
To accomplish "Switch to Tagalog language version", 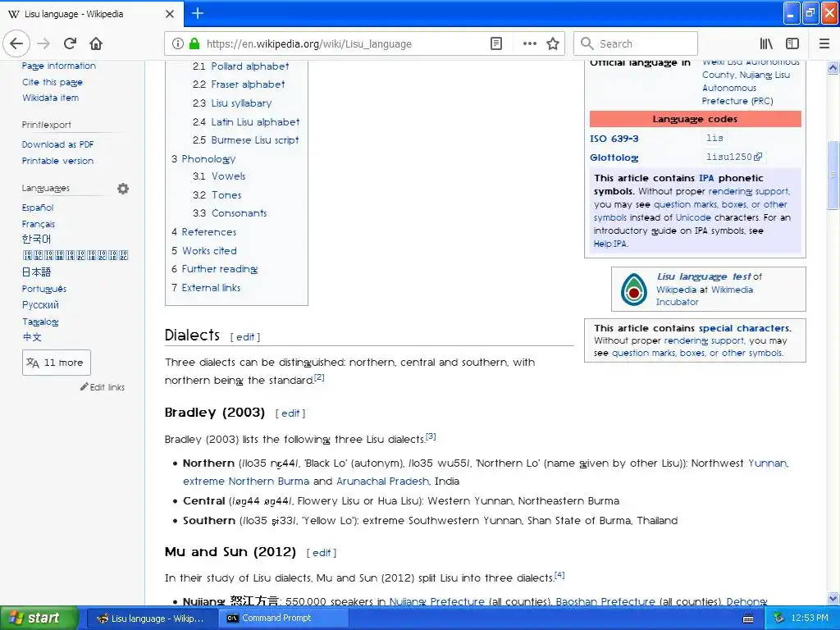I will [40, 322].
